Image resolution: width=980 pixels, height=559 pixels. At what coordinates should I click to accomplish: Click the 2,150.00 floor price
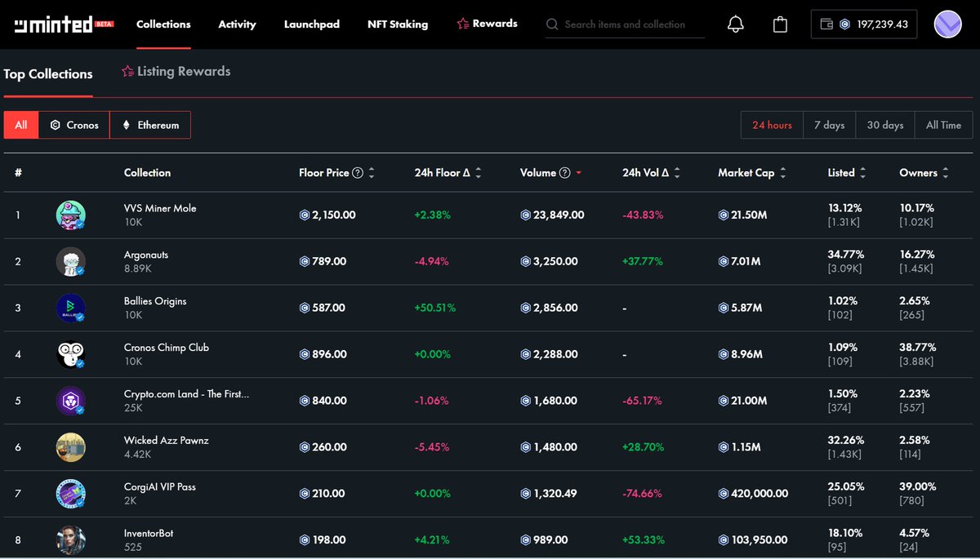point(327,215)
